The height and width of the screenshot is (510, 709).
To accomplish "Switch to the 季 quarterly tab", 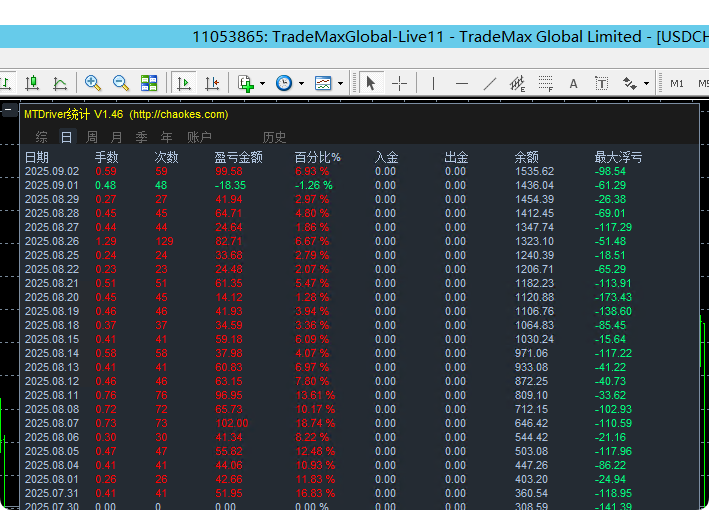I will [142, 137].
